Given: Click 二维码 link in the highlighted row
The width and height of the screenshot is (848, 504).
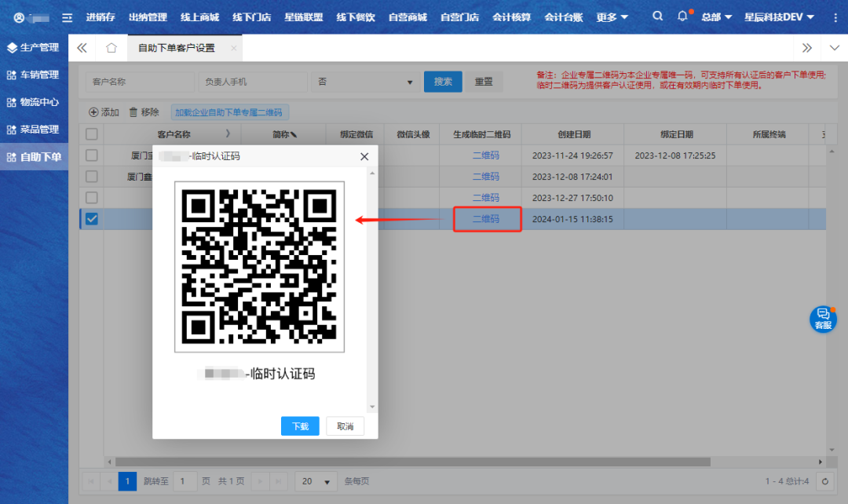Looking at the screenshot, I should [x=486, y=219].
